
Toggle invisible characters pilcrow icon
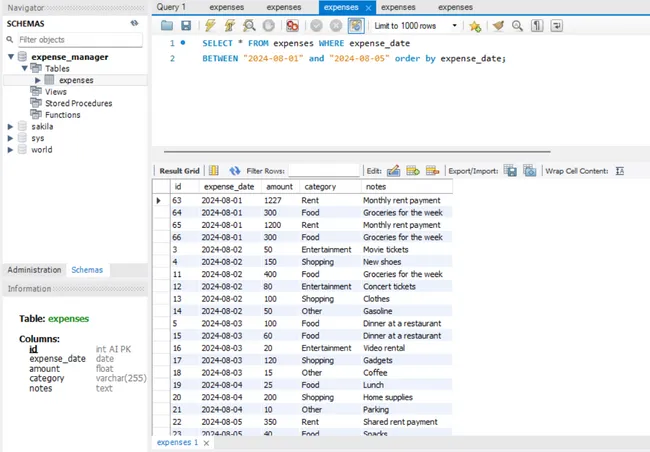tap(537, 26)
